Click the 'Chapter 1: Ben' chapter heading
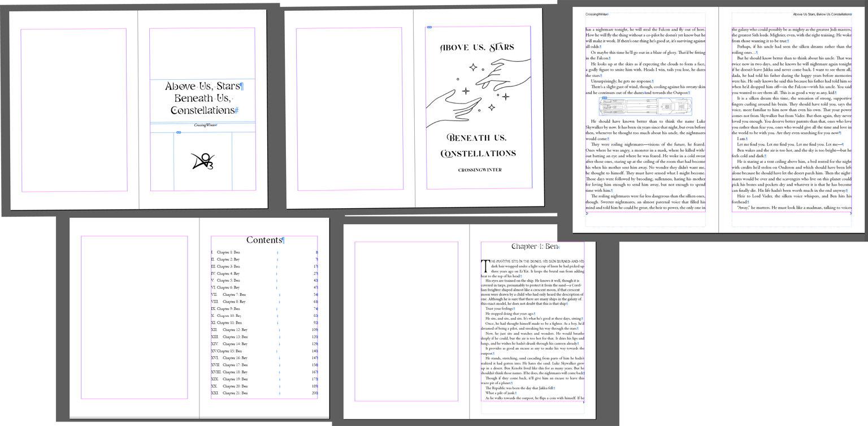 (x=534, y=247)
